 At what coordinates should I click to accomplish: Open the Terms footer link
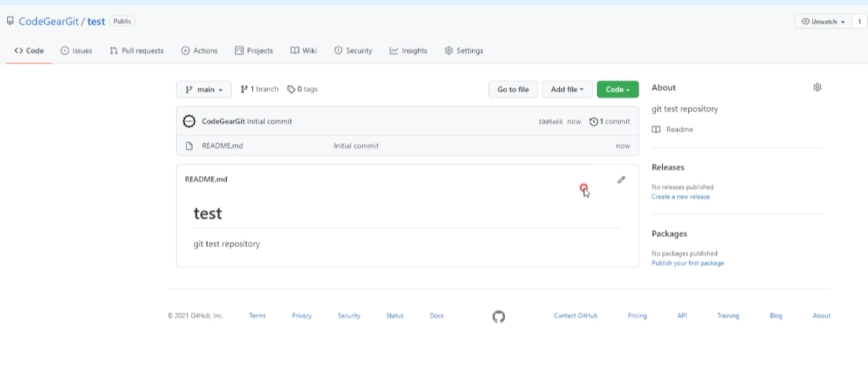coord(258,316)
